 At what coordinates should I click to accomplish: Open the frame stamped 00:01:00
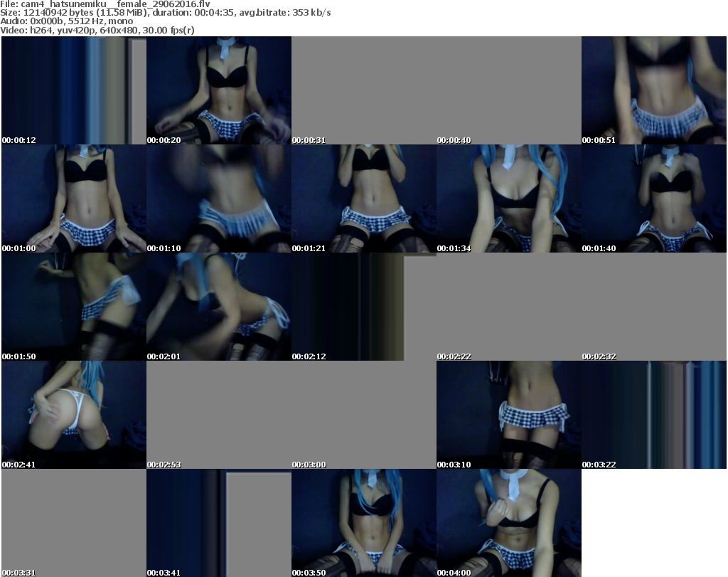74,198
